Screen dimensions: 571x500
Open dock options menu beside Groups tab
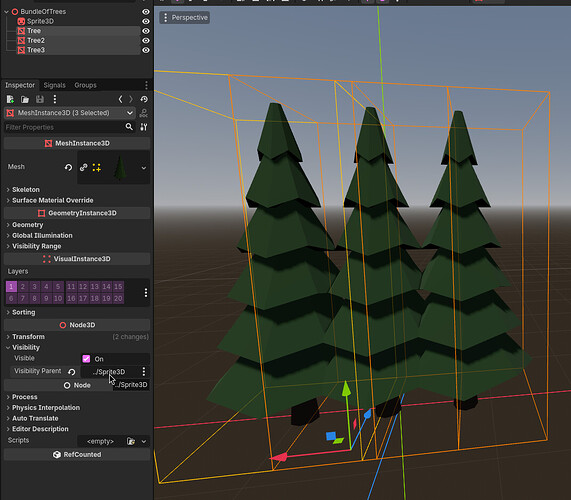(x=146, y=85)
